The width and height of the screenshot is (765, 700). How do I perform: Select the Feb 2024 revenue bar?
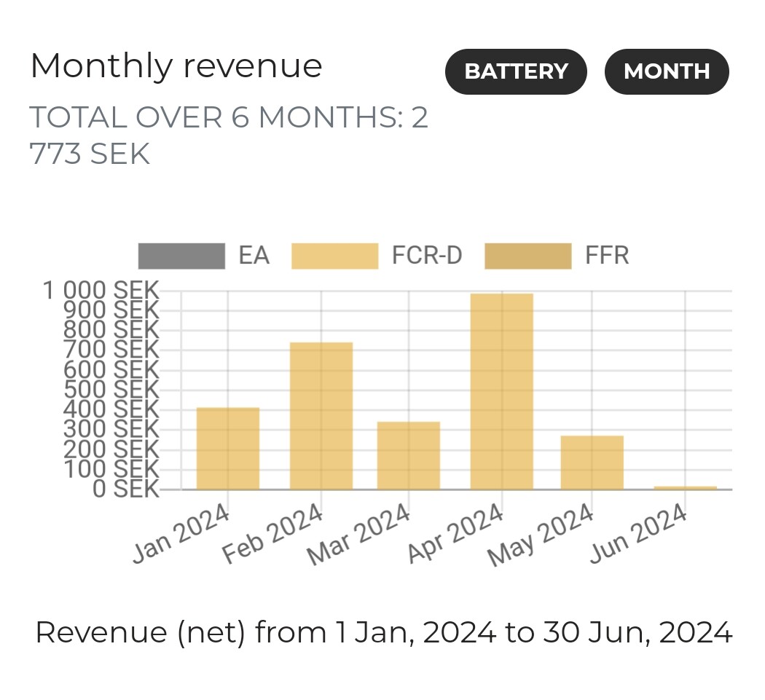[x=321, y=415]
